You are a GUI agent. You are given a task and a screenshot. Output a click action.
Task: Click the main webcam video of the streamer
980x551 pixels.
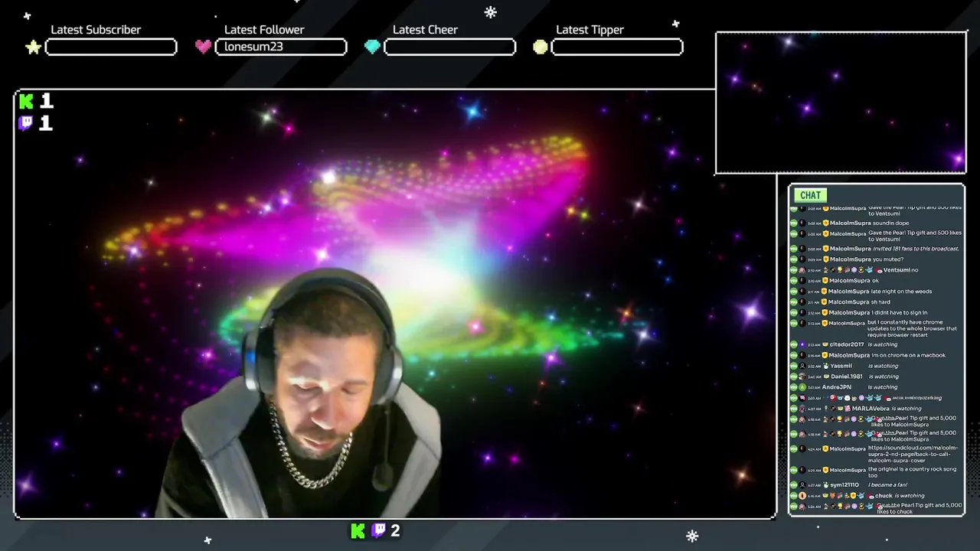[x=395, y=305]
